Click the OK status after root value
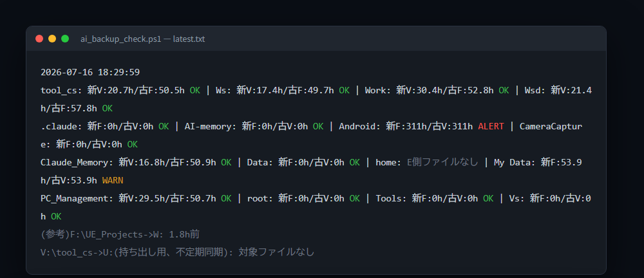The width and height of the screenshot is (644, 278). pyautogui.click(x=355, y=199)
